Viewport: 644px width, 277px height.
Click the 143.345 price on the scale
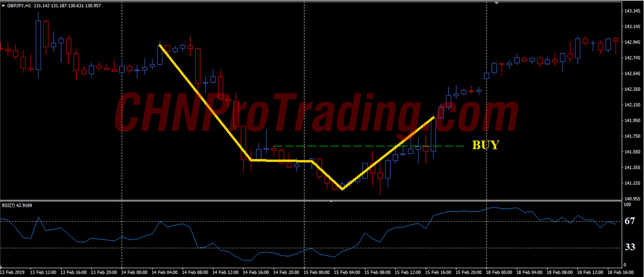click(632, 11)
